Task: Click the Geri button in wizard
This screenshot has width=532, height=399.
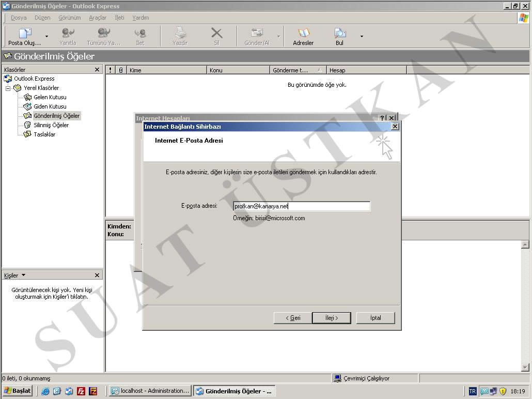Action: click(x=293, y=318)
